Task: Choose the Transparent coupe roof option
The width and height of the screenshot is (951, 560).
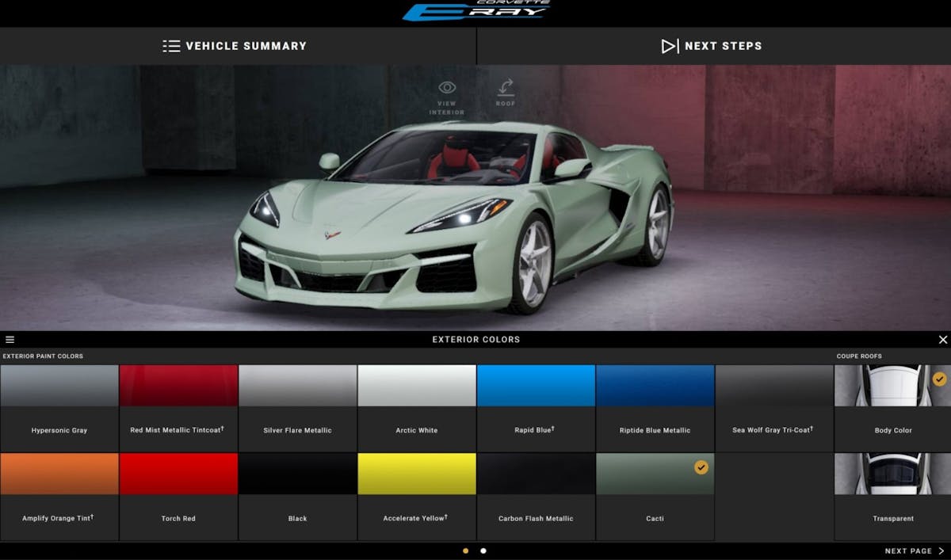Action: tap(892, 496)
